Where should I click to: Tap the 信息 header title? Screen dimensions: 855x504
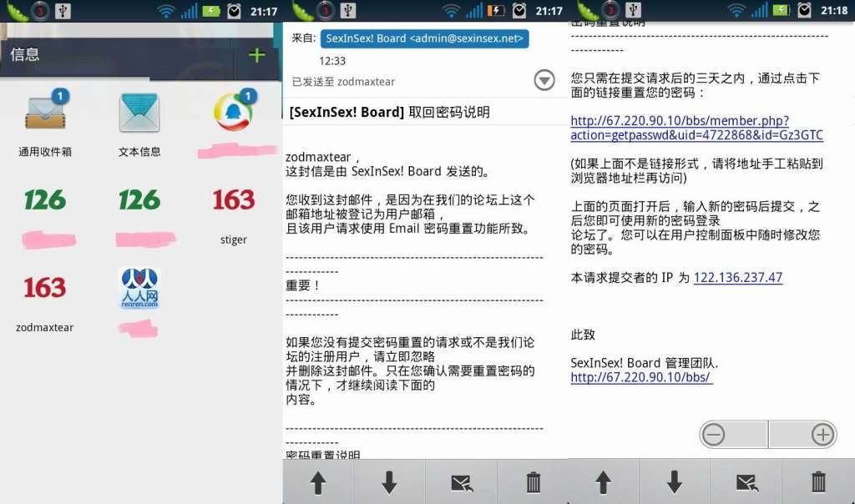24,54
